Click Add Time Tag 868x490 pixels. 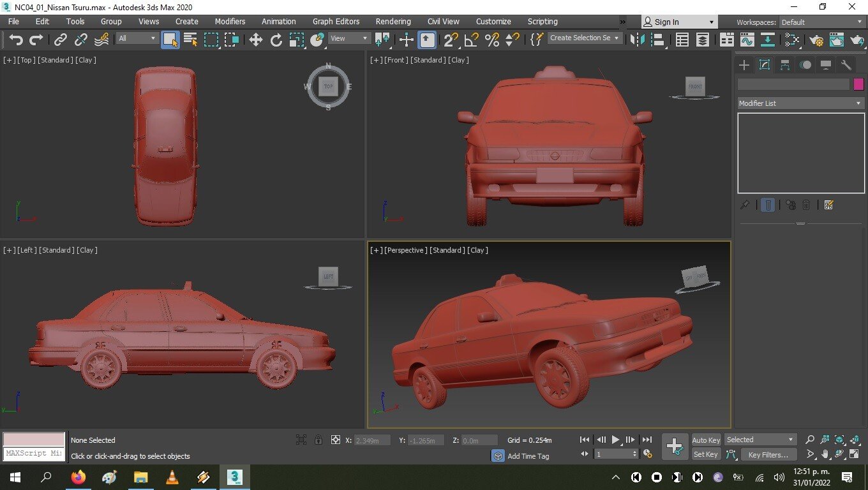click(528, 456)
